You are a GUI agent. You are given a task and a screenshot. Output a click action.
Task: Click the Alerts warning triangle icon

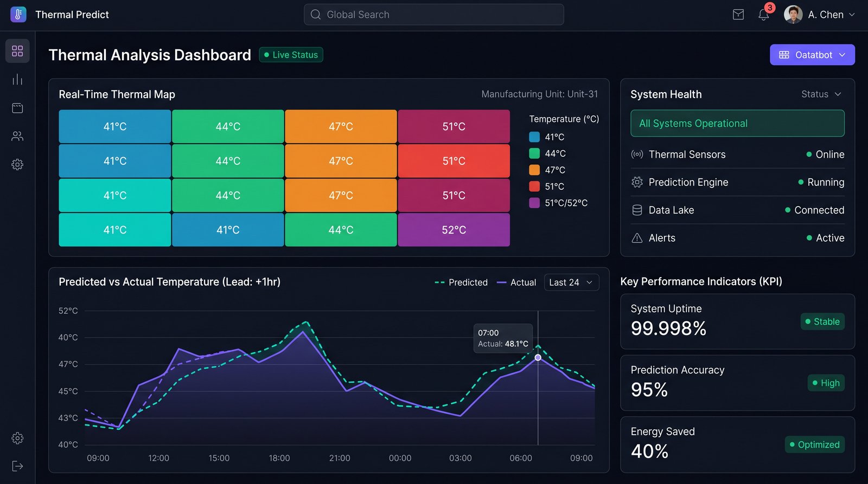[637, 238]
